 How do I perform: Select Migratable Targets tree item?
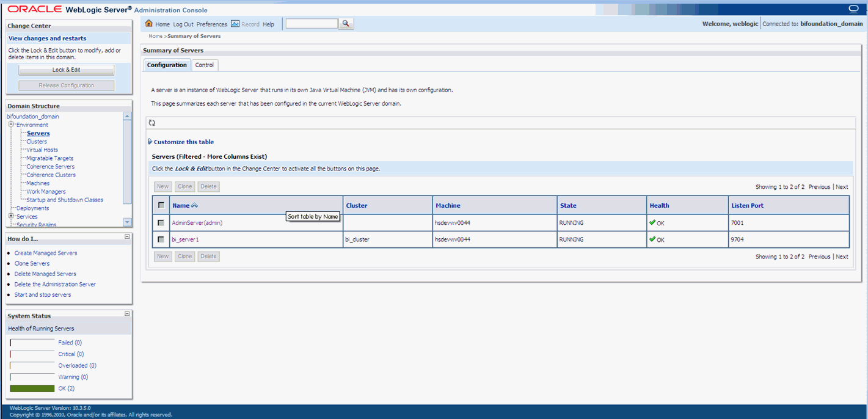pyautogui.click(x=50, y=158)
